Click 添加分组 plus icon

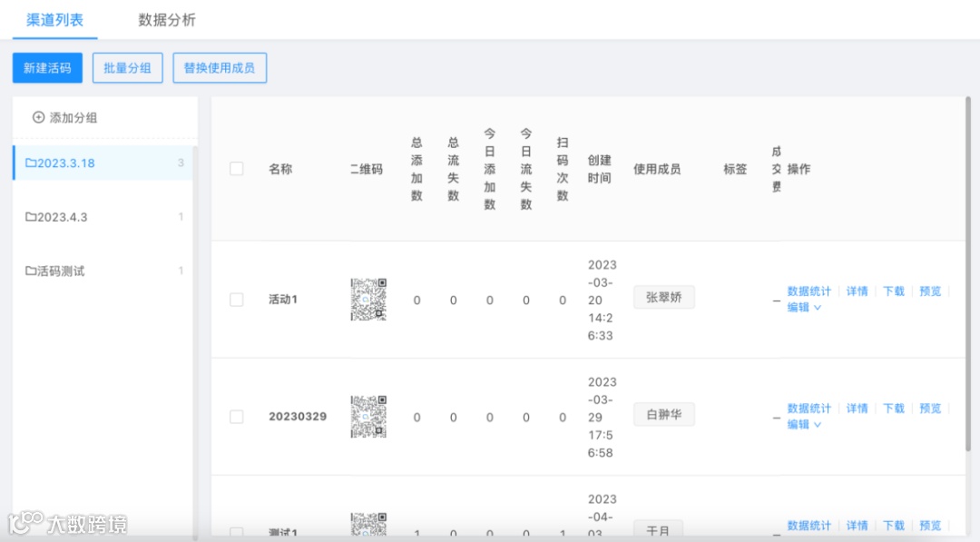pyautogui.click(x=39, y=117)
